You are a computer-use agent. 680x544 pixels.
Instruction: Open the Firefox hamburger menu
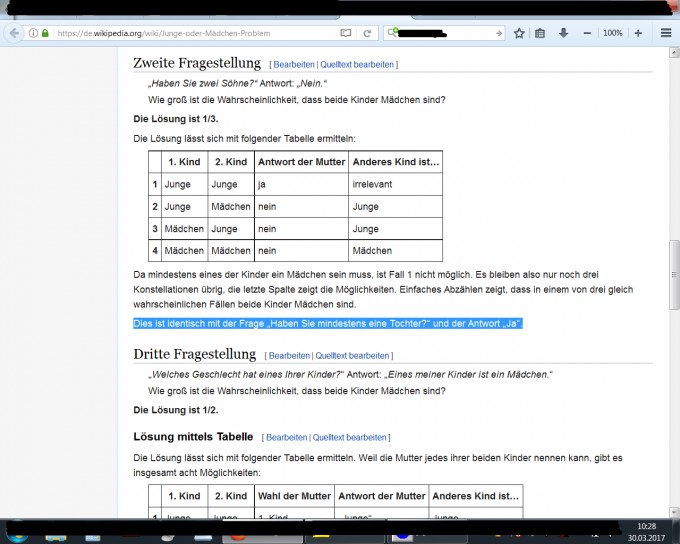tap(665, 33)
